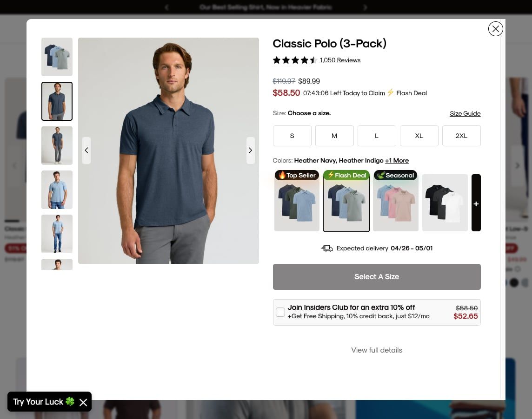Click the plus button for more colors
The height and width of the screenshot is (419, 532).
coord(476,203)
